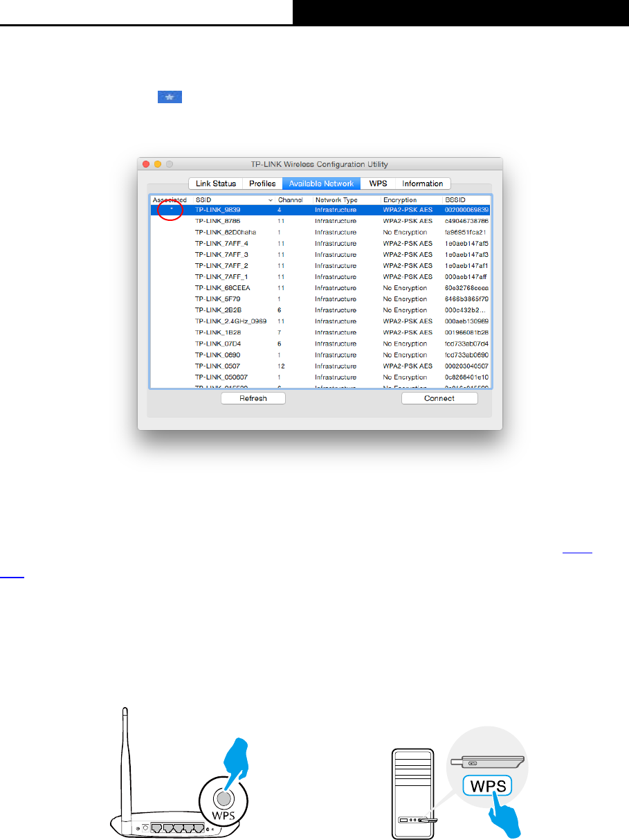
Task: Click the Connect button
Action: pyautogui.click(x=439, y=398)
